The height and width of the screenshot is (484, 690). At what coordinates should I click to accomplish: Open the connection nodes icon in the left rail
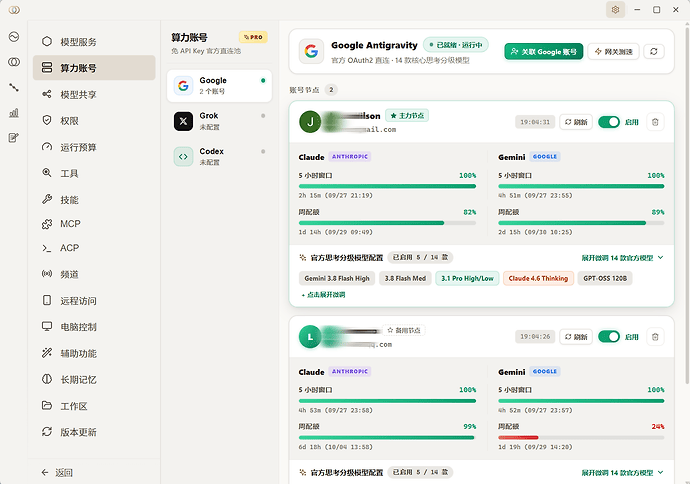point(14,87)
